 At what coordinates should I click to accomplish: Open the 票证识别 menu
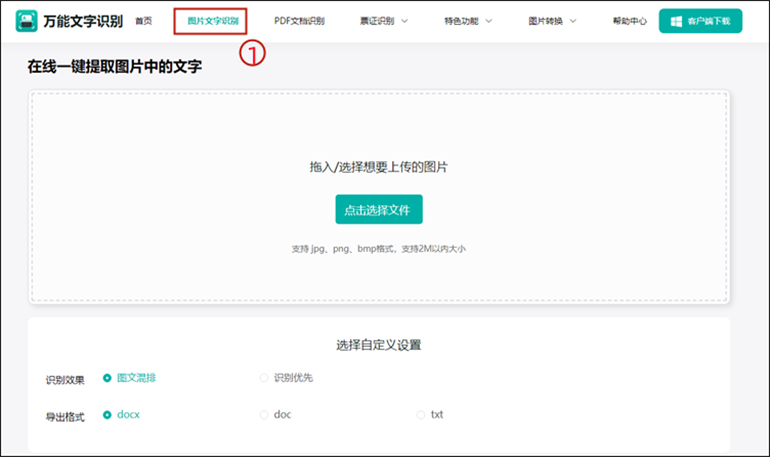[377, 21]
